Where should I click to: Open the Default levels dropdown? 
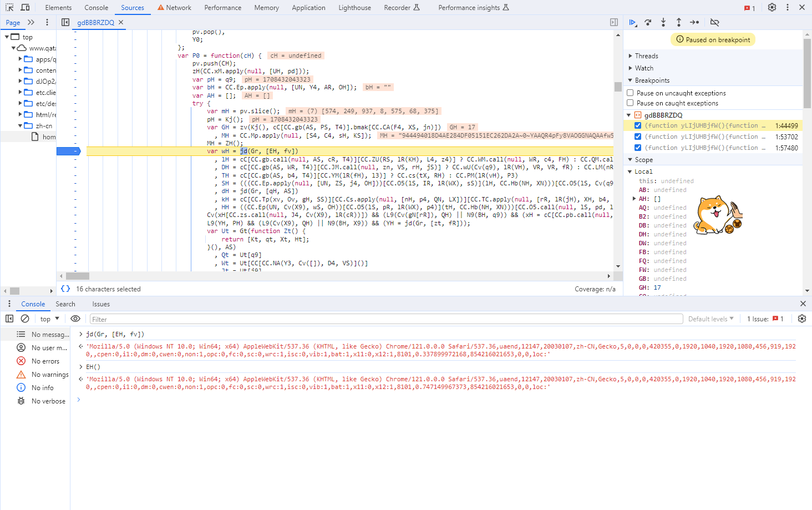pyautogui.click(x=711, y=319)
